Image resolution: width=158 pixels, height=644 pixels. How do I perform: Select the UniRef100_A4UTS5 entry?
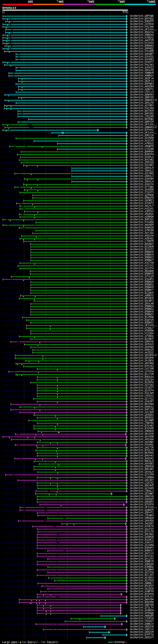tap(142, 40)
